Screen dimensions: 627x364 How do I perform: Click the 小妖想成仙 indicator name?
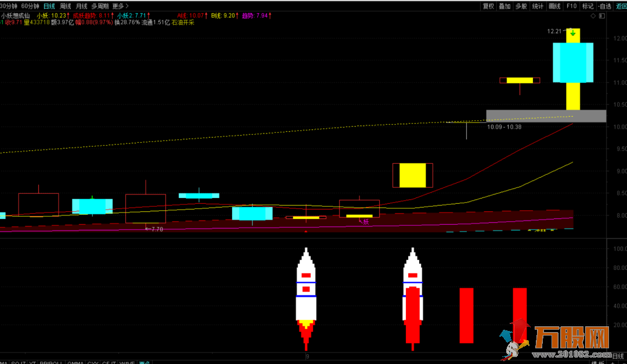point(16,16)
